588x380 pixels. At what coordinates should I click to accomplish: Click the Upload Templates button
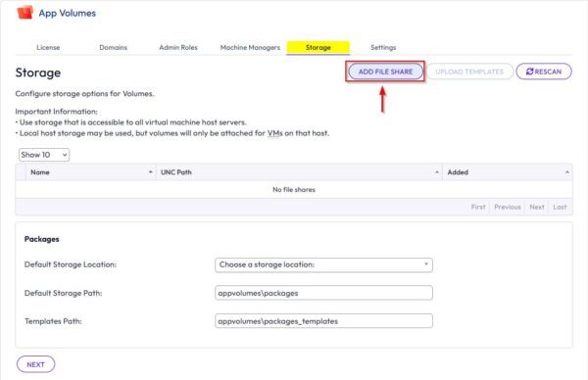pyautogui.click(x=469, y=71)
